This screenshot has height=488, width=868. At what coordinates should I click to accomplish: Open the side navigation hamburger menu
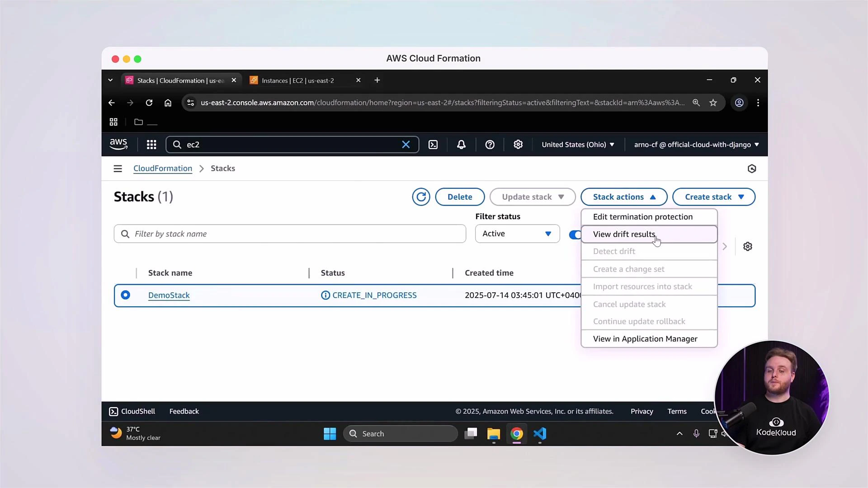118,169
